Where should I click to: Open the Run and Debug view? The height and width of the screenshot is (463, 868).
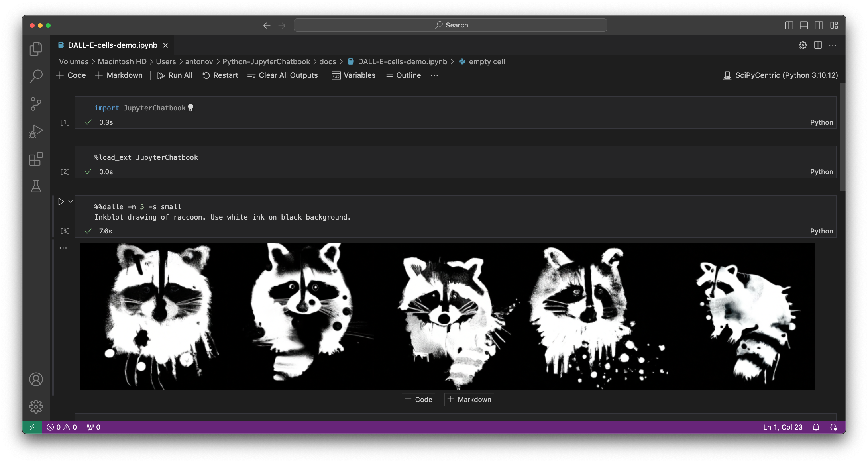[x=36, y=131]
